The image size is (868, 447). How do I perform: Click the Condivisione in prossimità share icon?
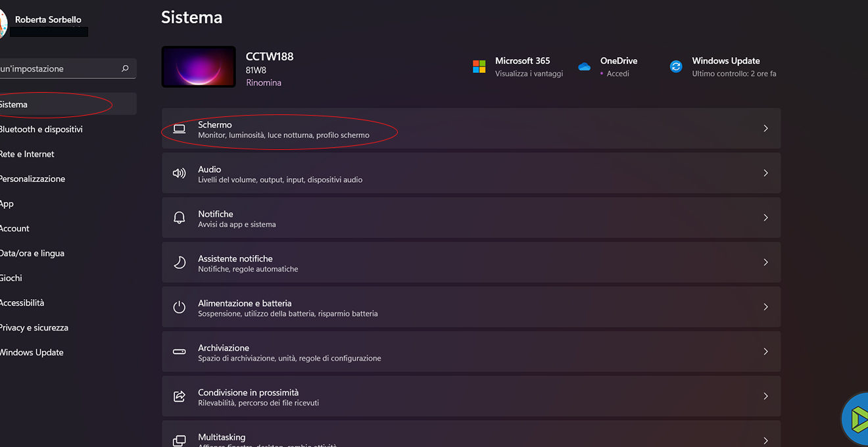(x=179, y=396)
